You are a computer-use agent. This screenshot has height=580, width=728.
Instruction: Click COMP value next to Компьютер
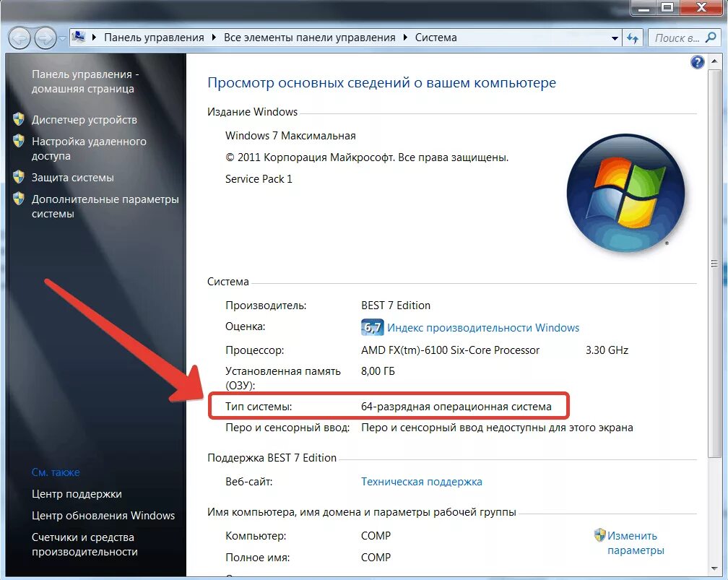[376, 535]
